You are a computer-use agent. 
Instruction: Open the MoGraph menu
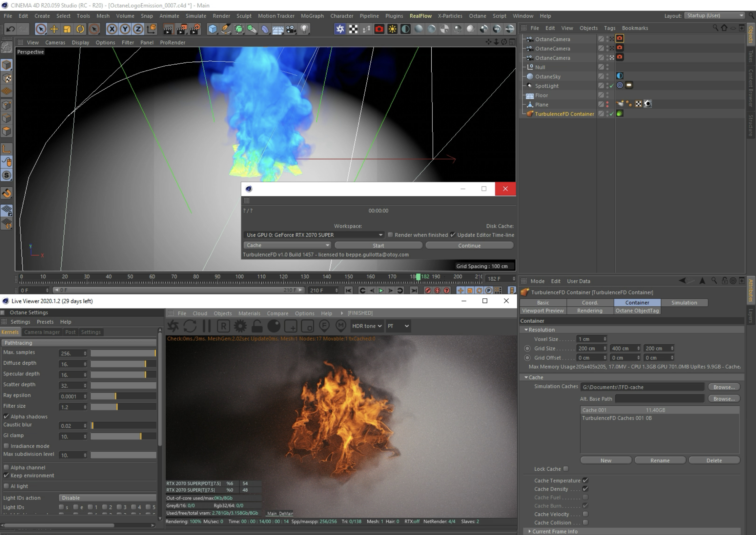point(312,16)
